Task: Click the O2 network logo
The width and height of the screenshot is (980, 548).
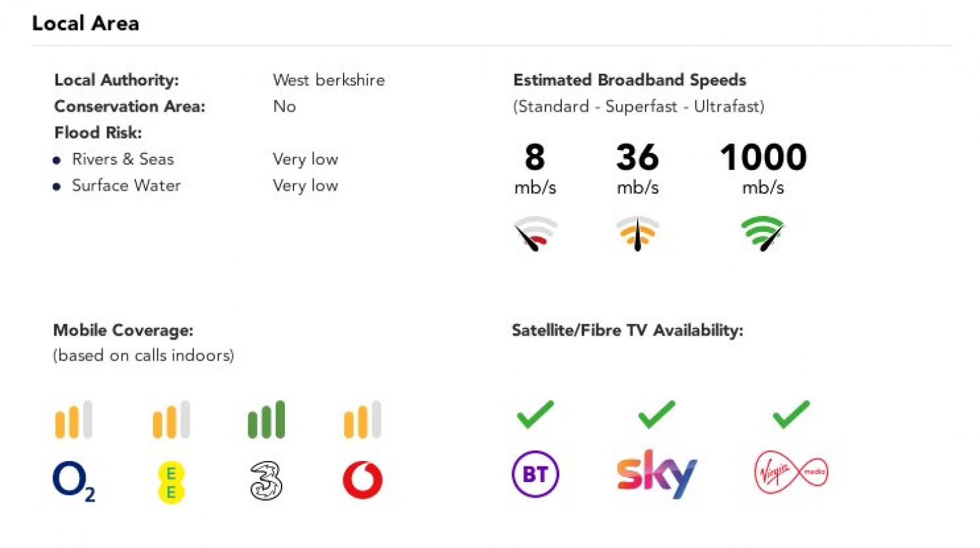Action: pos(73,481)
